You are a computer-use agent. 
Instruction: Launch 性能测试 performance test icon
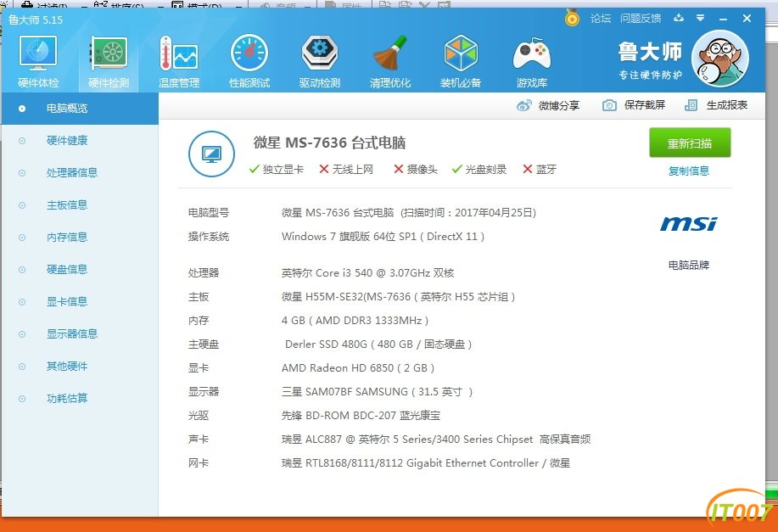(x=249, y=62)
